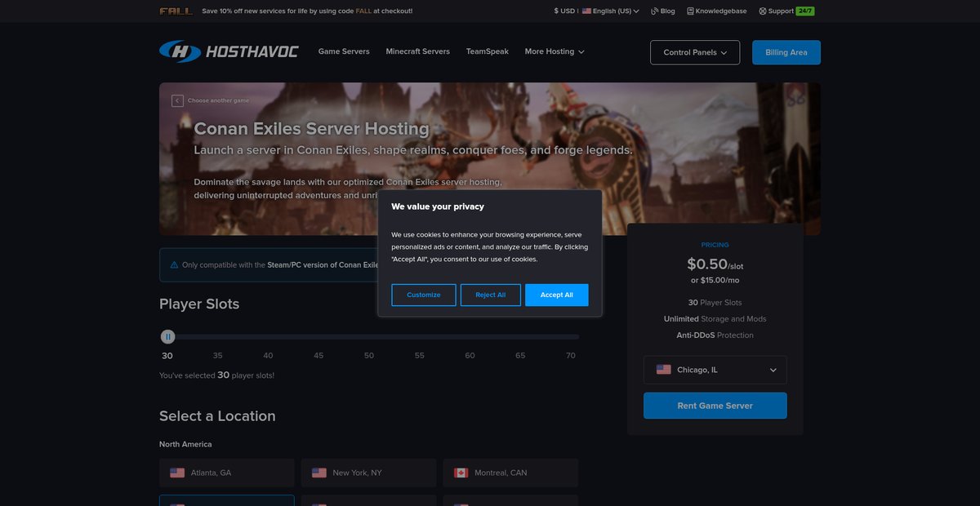The height and width of the screenshot is (506, 980).
Task: Click the $0.50/slot price text
Action: [715, 264]
